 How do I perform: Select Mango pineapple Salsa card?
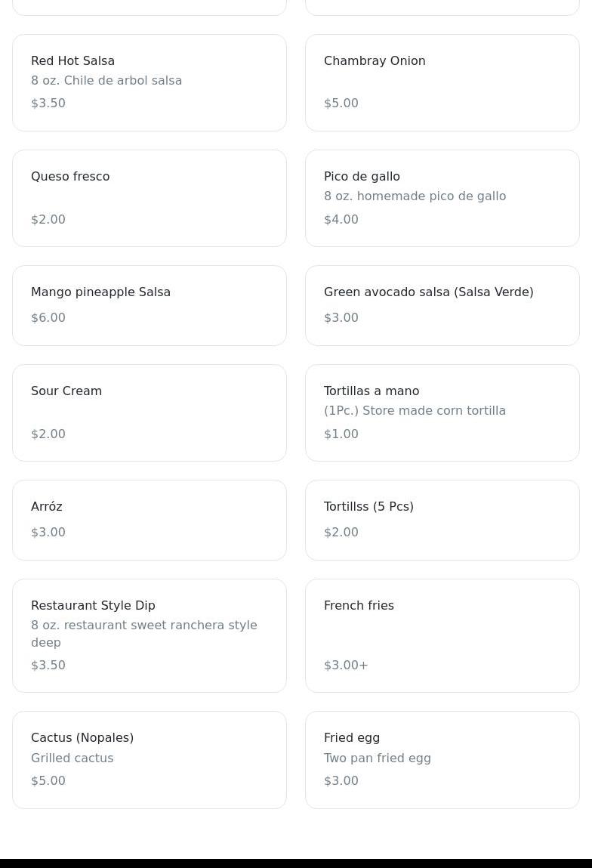click(150, 305)
